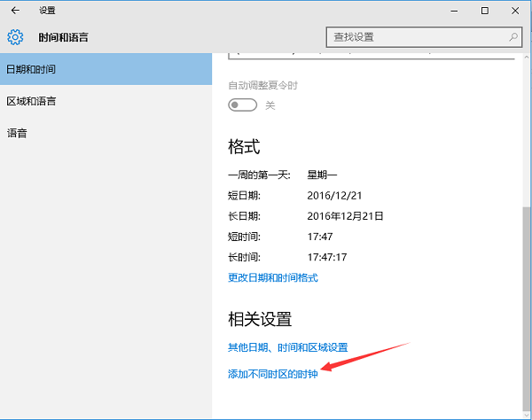Go back using the back arrow
The image size is (532, 420).
[x=15, y=11]
